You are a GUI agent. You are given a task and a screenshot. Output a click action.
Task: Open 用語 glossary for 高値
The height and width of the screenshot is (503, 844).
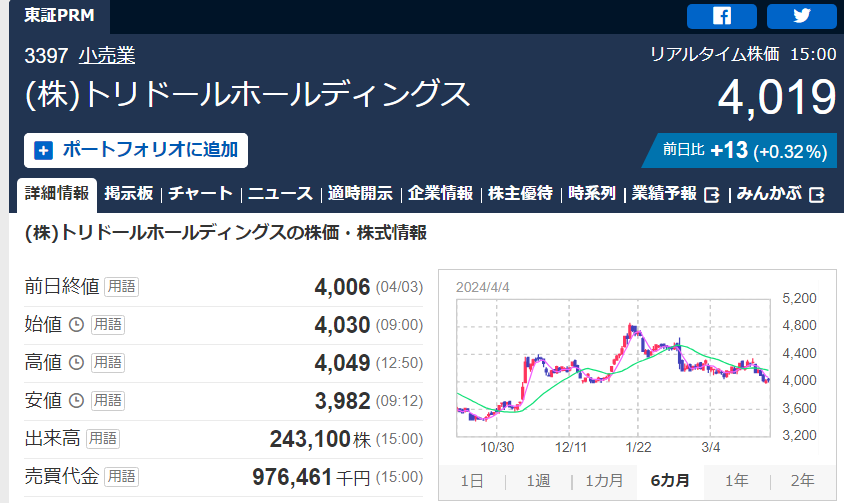click(108, 362)
